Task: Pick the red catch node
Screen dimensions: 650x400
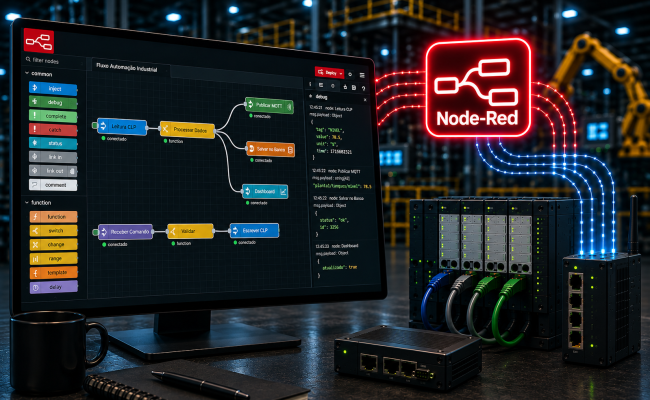Action: [53, 130]
